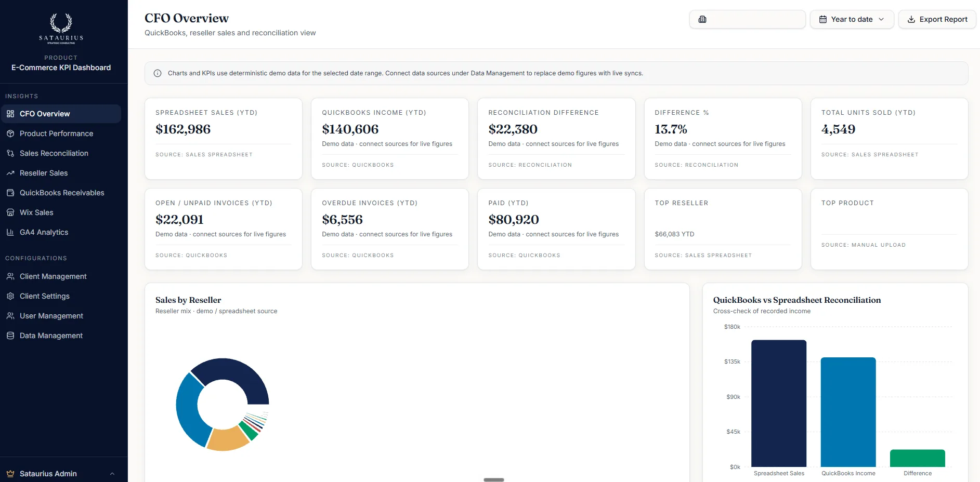
Task: Click the Client Settings gear icon
Action: [10, 296]
